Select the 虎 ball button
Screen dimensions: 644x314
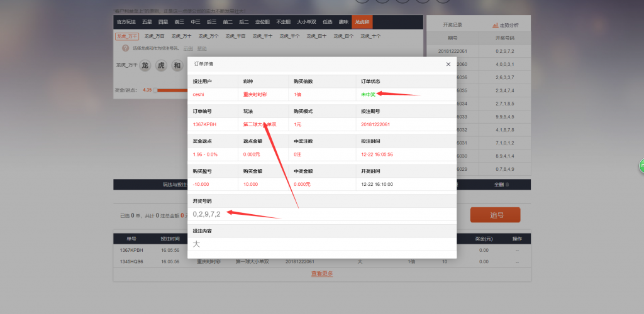click(x=160, y=65)
